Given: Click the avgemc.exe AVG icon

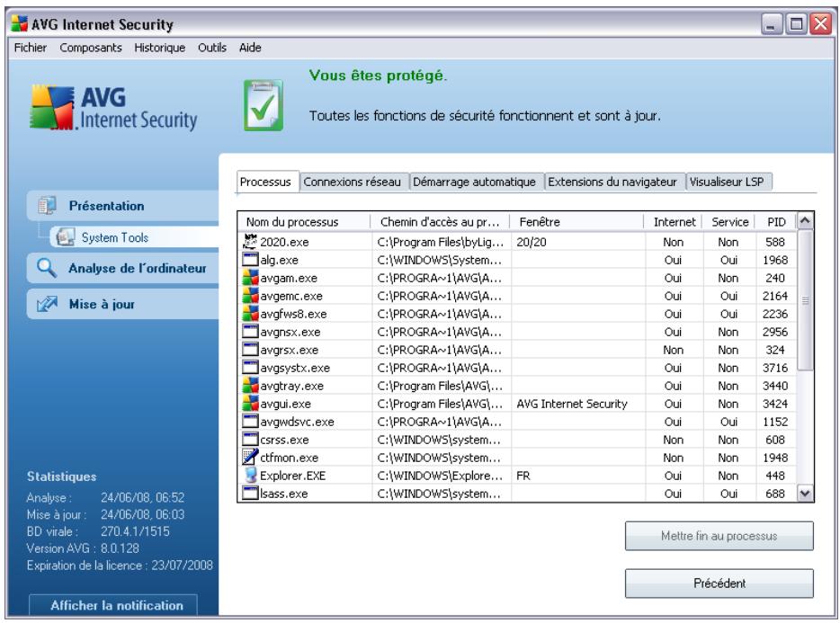Looking at the screenshot, I should (x=250, y=296).
